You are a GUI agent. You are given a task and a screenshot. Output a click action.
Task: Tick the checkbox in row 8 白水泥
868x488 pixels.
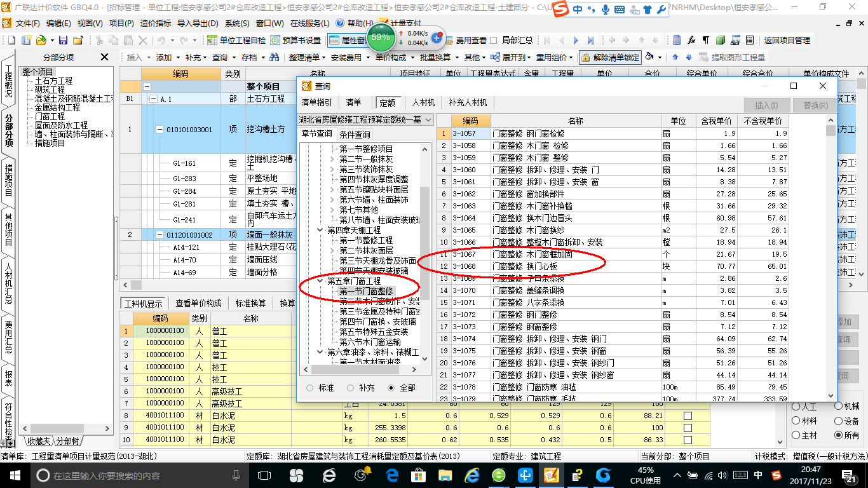click(x=688, y=416)
